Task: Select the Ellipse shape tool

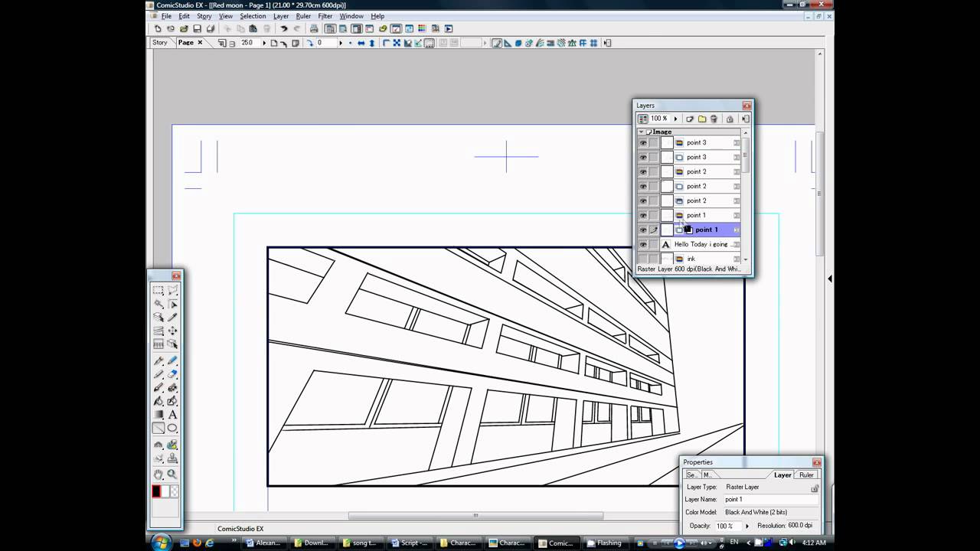Action: [172, 428]
